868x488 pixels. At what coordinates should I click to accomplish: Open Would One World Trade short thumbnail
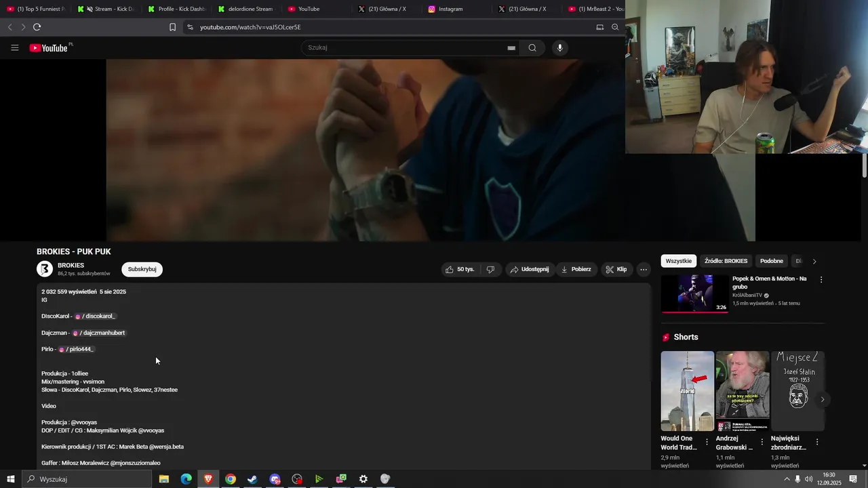[688, 391]
